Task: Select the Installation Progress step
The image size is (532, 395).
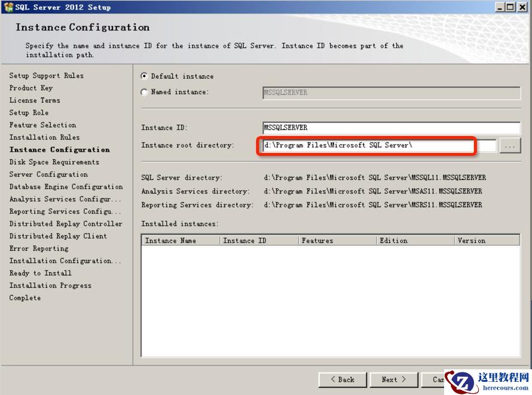Action: click(x=50, y=286)
